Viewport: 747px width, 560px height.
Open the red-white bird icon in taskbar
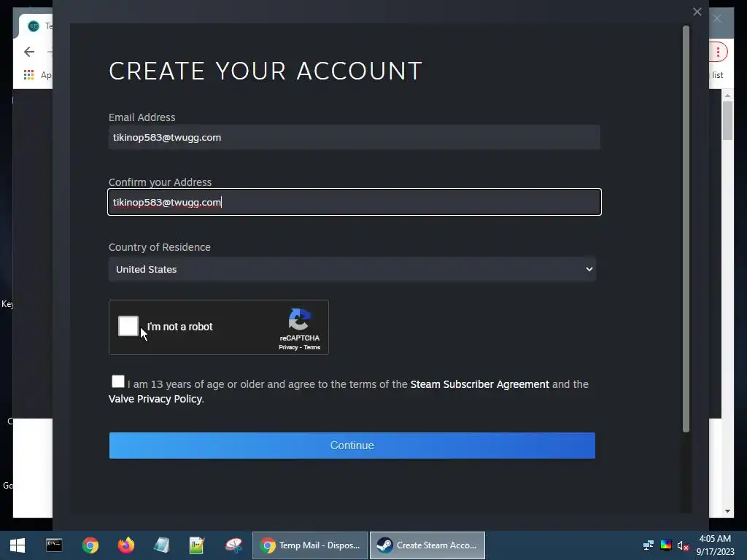pos(233,545)
